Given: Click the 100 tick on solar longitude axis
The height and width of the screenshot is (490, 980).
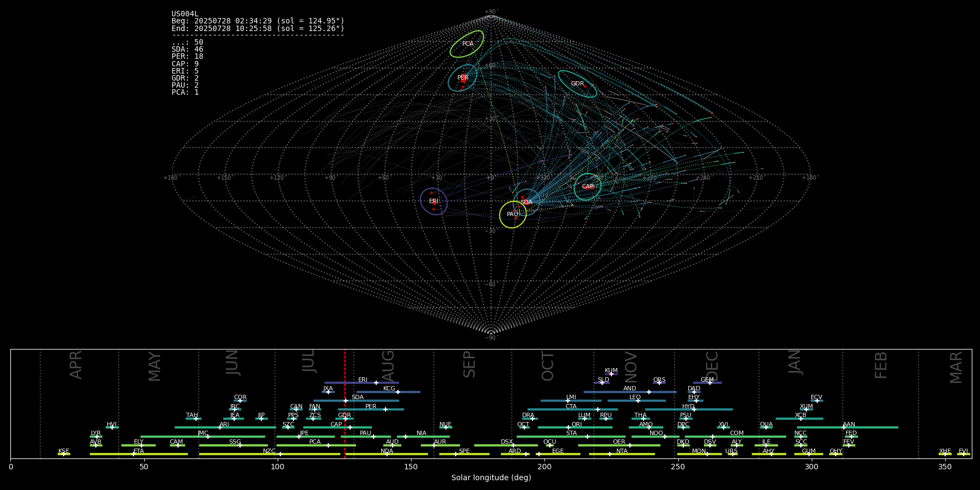Looking at the screenshot, I should (x=278, y=467).
